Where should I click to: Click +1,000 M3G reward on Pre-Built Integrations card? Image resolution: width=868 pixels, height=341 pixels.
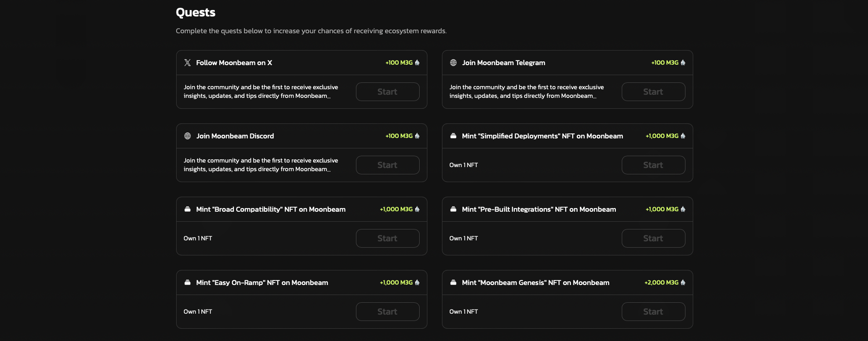662,209
